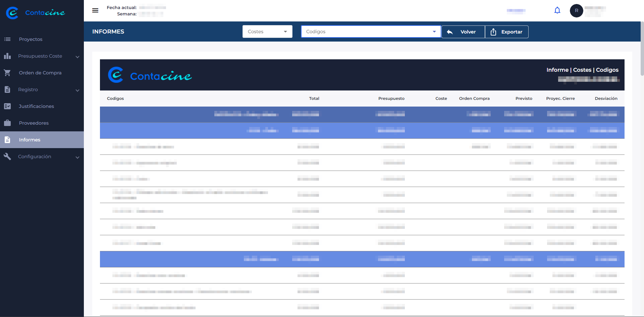Click the Configuración wrench icon
Viewport: 644px width, 317px height.
pyautogui.click(x=7, y=156)
